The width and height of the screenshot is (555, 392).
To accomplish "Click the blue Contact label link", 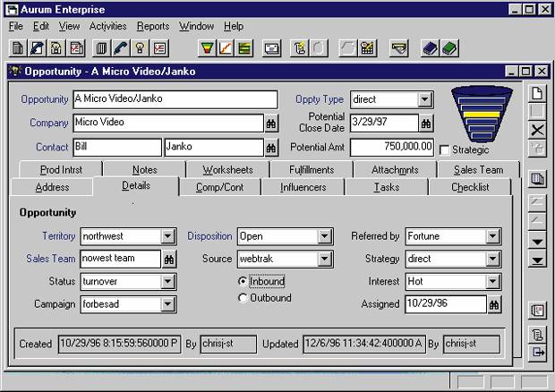I will pos(52,148).
